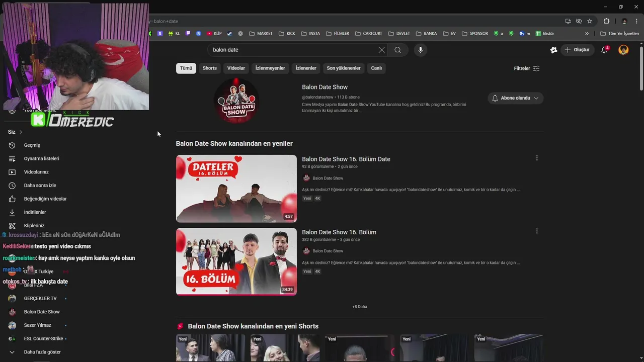Viewport: 644px width, 362px height.
Task: Click the Balon Date Show channel avatar
Action: 236,101
